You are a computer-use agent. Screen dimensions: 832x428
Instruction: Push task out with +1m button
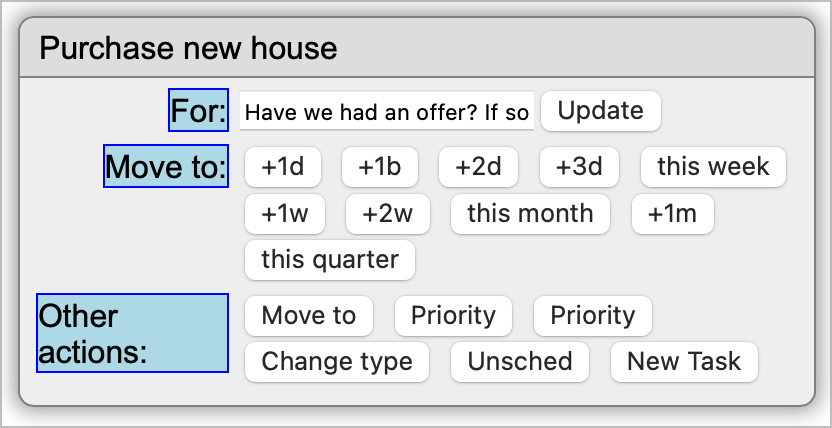pos(672,214)
